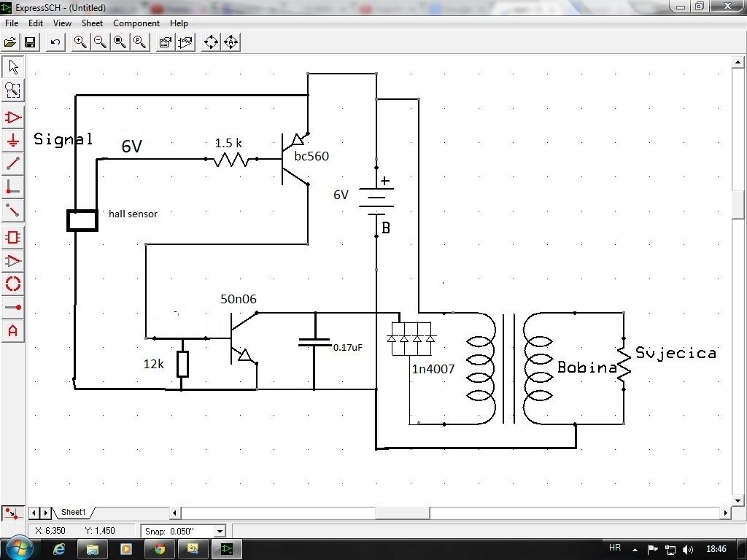
Task: Click the sheet tabs scroll-left arrow
Action: [x=34, y=513]
